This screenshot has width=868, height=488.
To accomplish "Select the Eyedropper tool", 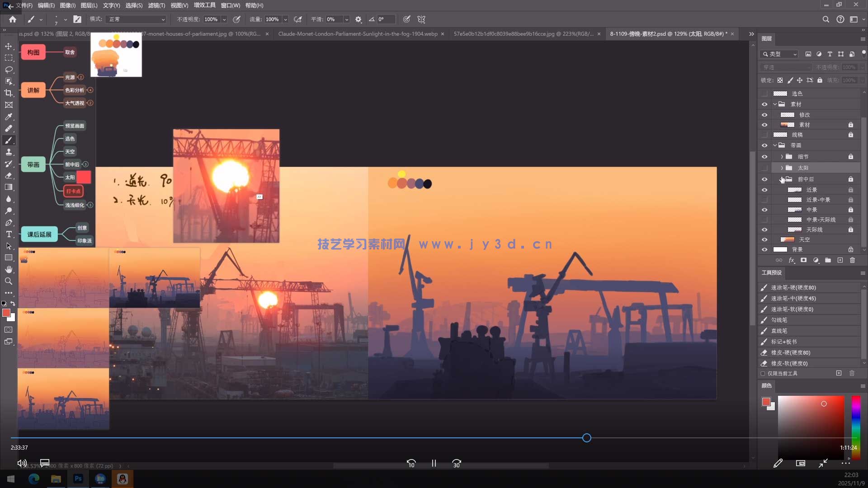I will [x=9, y=117].
